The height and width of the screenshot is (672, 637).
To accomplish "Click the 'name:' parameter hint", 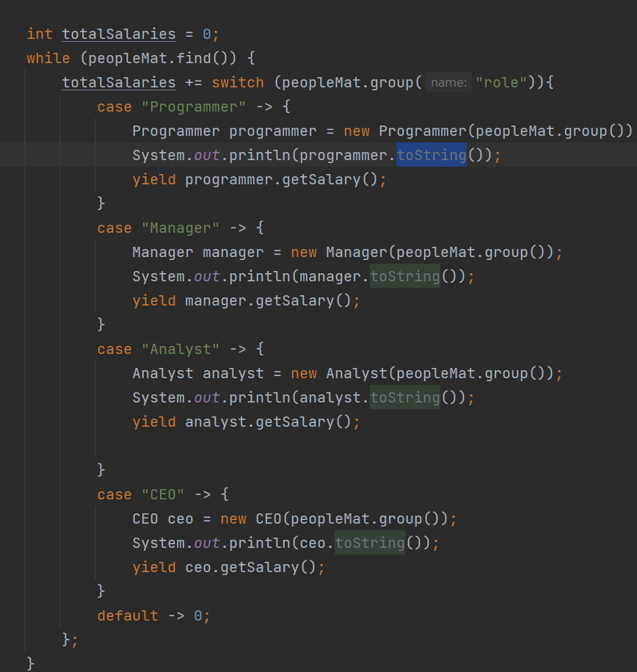I will click(x=448, y=82).
